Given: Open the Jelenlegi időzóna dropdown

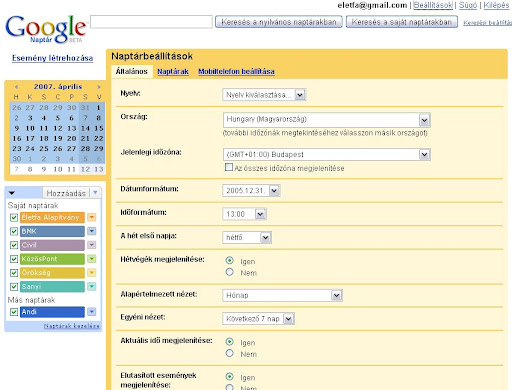Looking at the screenshot, I should click(326, 154).
